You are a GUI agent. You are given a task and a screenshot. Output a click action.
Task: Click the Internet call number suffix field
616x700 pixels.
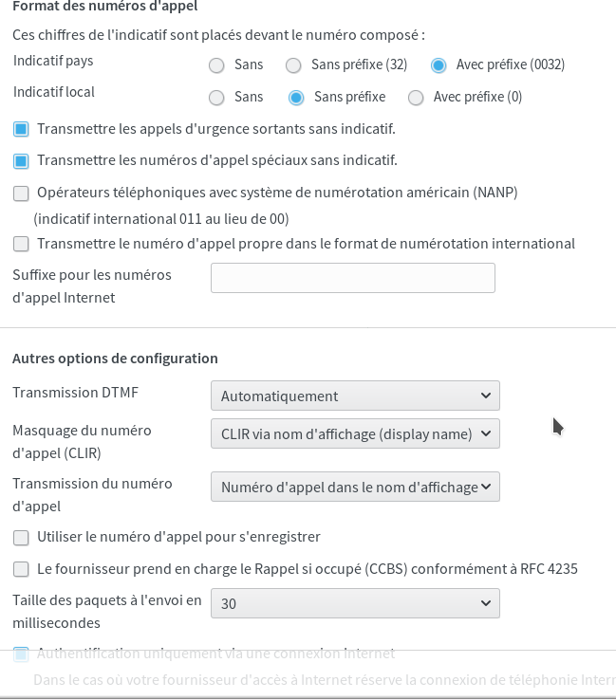point(352,278)
